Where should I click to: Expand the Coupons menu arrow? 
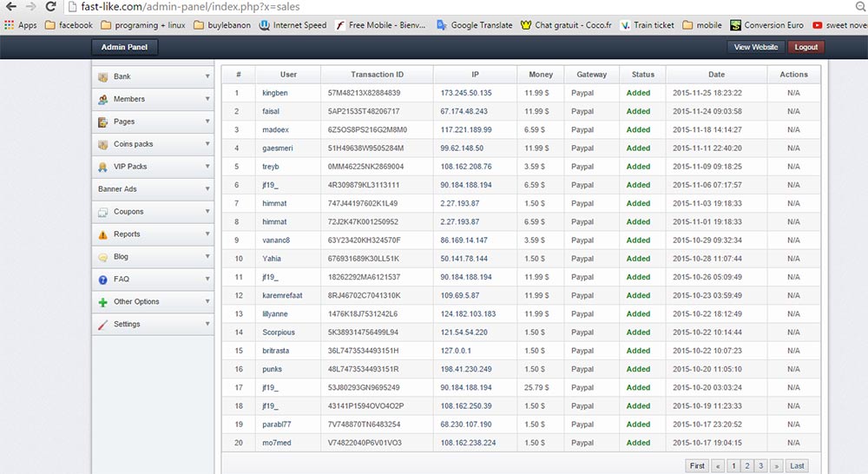tap(207, 212)
